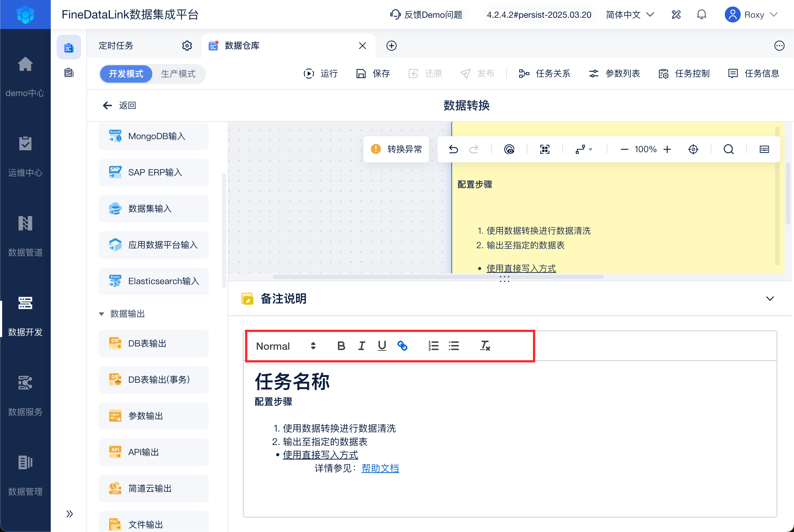Switch to 生产模式
794x532 pixels.
(x=178, y=74)
